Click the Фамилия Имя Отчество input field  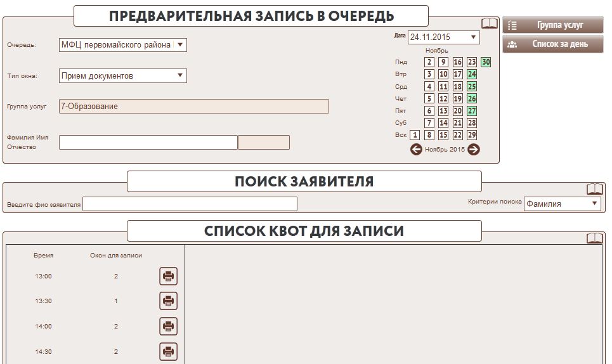[148, 142]
